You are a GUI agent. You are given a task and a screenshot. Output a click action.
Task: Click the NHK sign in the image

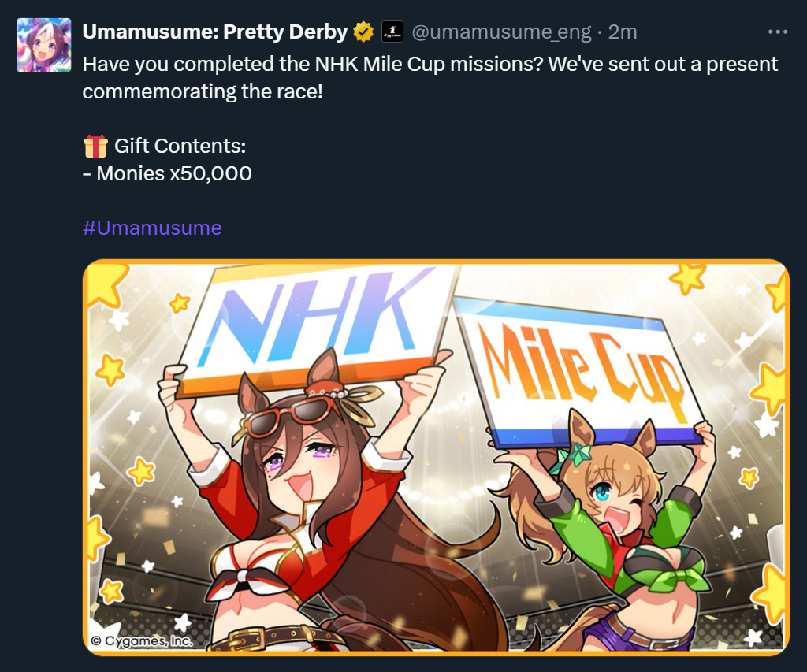pos(315,323)
